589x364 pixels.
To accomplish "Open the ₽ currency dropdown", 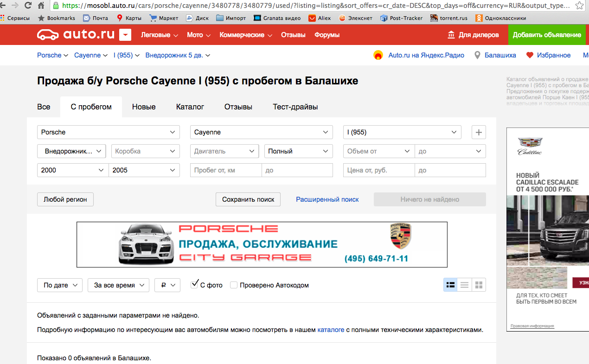I will click(167, 285).
